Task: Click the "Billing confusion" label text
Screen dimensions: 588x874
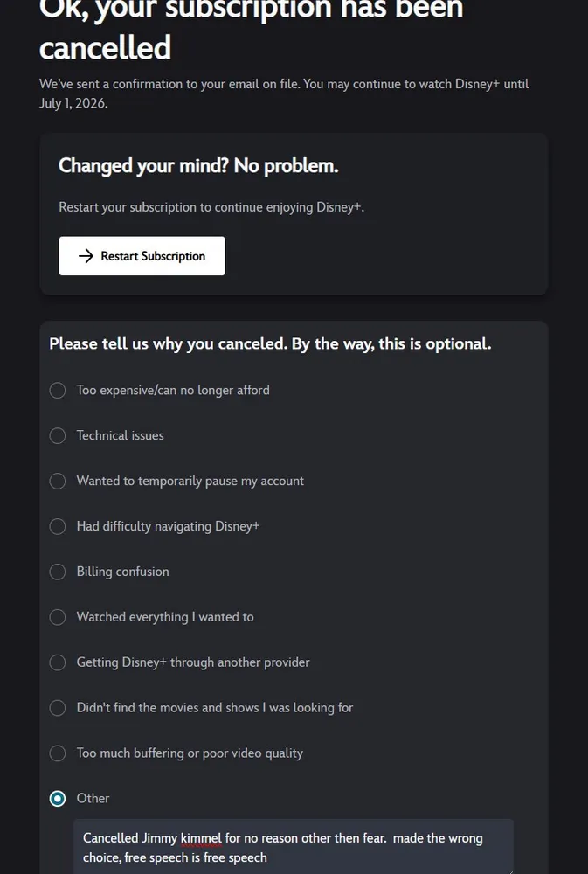Action: (x=122, y=572)
